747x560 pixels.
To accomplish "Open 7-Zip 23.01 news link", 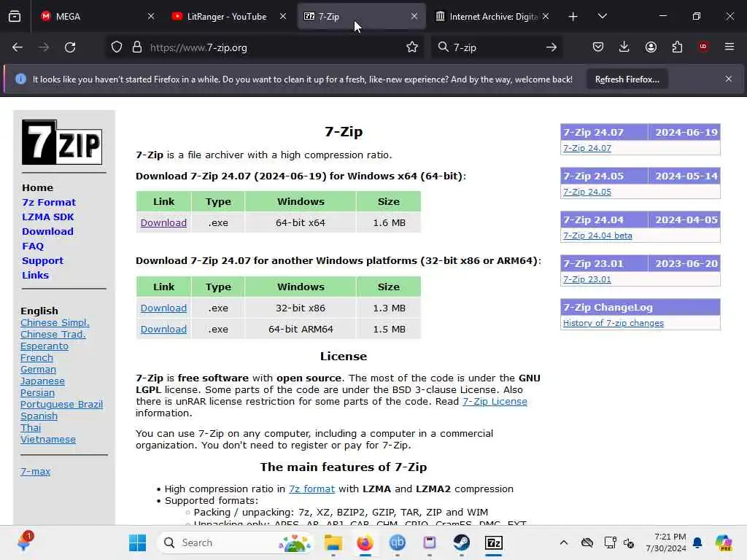I will (x=587, y=279).
